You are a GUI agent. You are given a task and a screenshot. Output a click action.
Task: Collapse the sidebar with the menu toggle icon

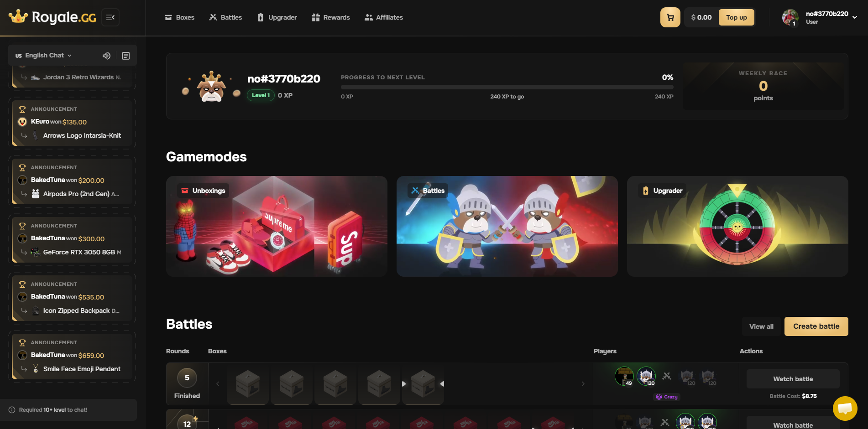coord(110,17)
